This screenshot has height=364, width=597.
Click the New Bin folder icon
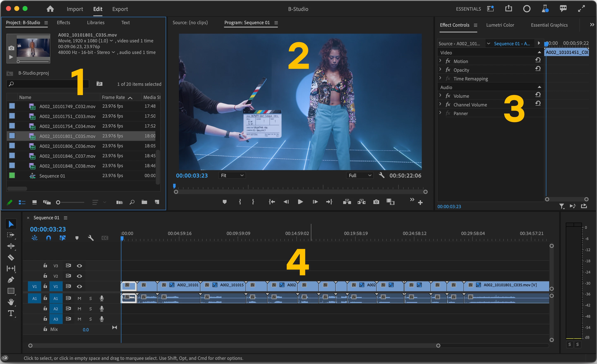pos(144,202)
